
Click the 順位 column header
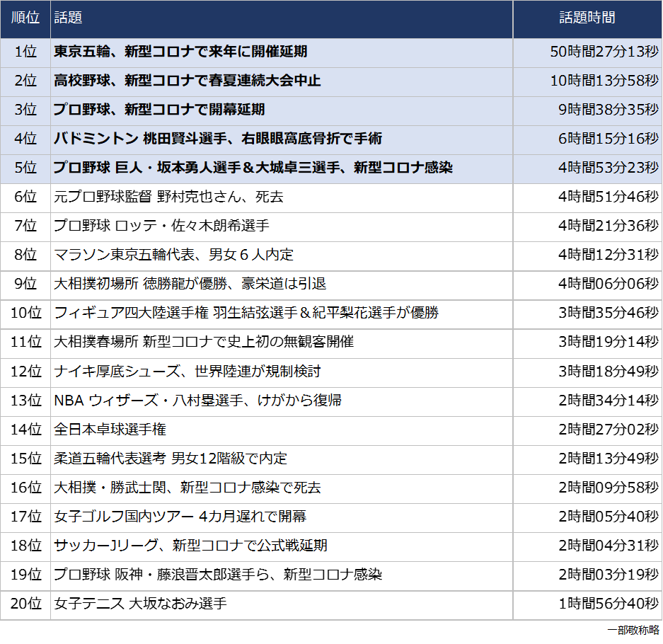25,19
